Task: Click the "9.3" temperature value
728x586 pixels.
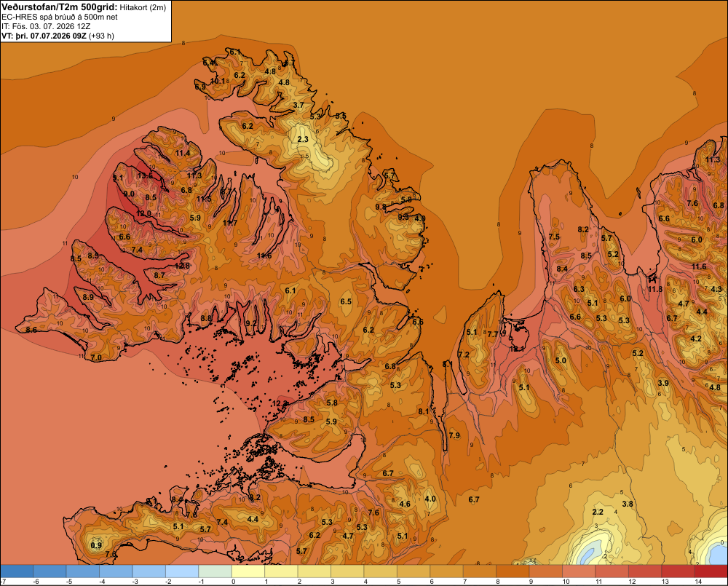Action: tap(403, 217)
